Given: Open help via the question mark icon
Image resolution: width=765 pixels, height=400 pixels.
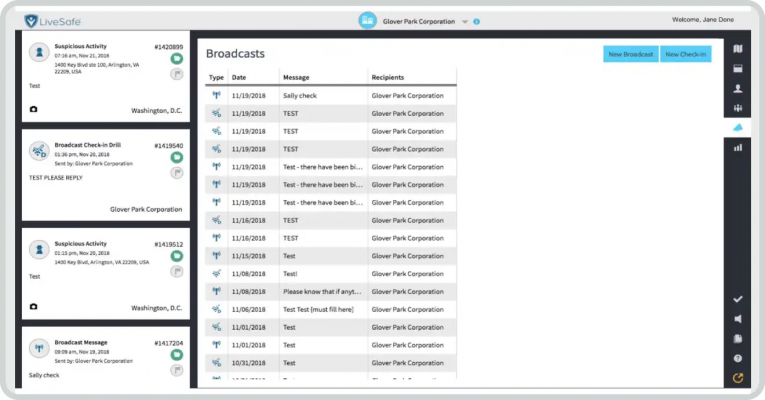Looking at the screenshot, I should (x=738, y=358).
